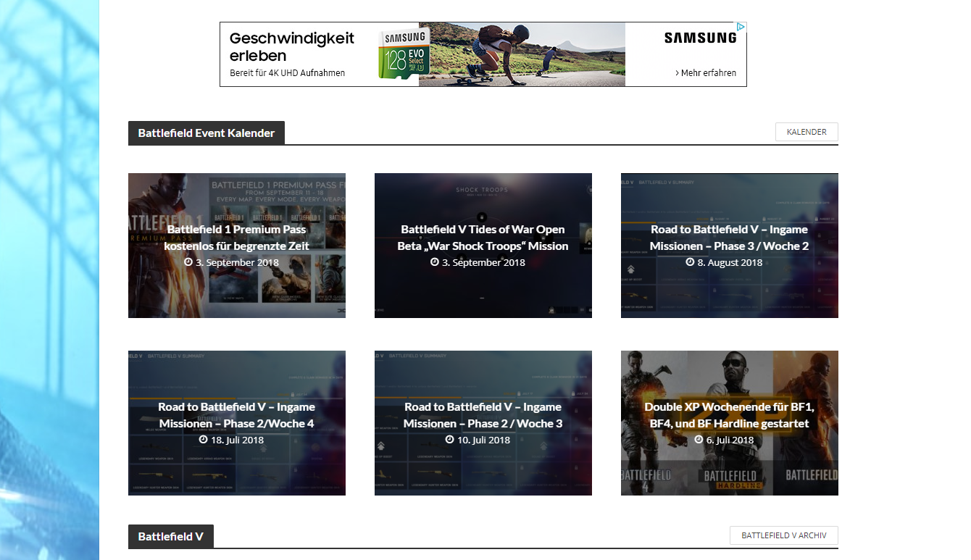Open 'Double XP Wochenende' article title
Image resolution: width=971 pixels, height=560 pixels.
(x=729, y=415)
